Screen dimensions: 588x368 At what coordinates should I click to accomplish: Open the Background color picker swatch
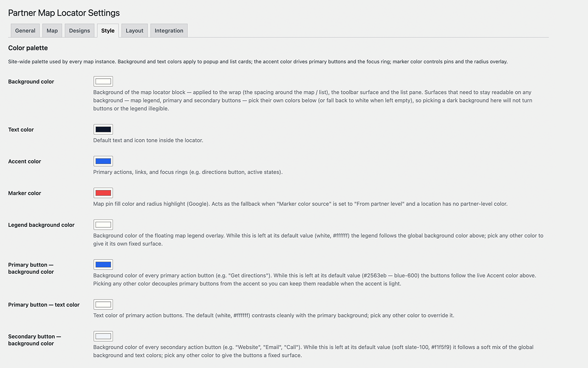103,81
